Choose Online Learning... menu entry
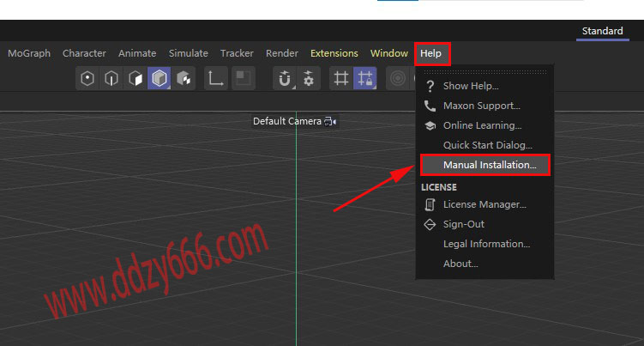The image size is (644, 346). [x=485, y=125]
